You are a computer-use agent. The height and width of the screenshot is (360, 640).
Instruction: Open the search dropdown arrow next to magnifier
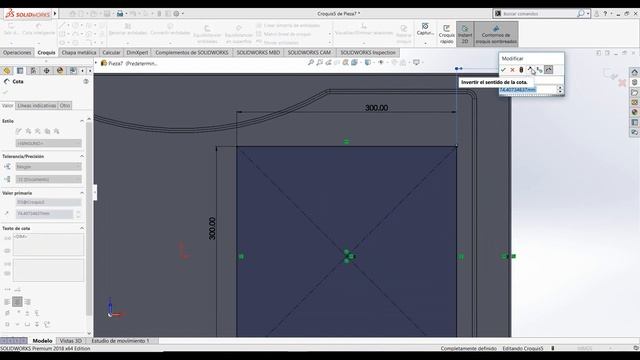click(588, 13)
